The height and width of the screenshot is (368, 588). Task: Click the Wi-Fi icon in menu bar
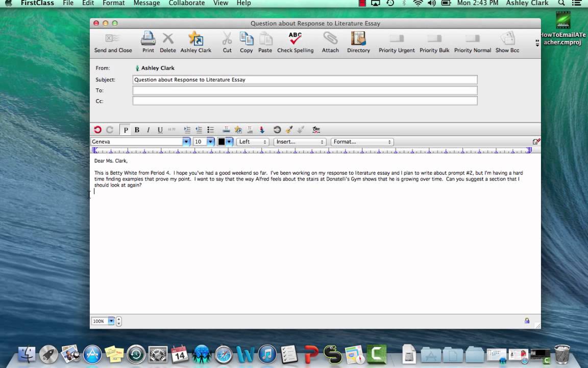[418, 3]
